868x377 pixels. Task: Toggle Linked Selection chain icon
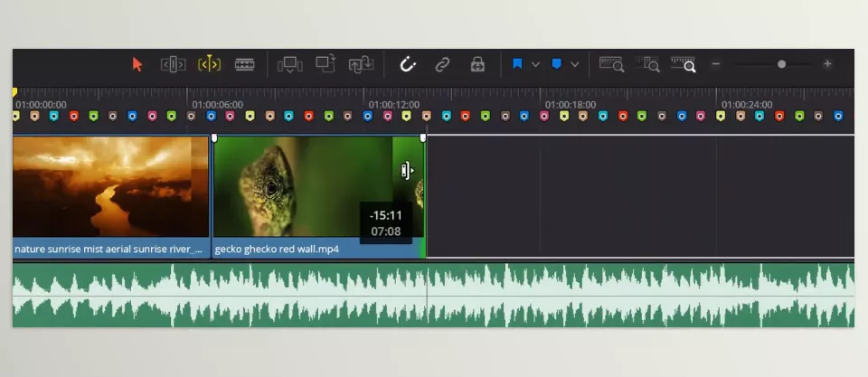442,65
